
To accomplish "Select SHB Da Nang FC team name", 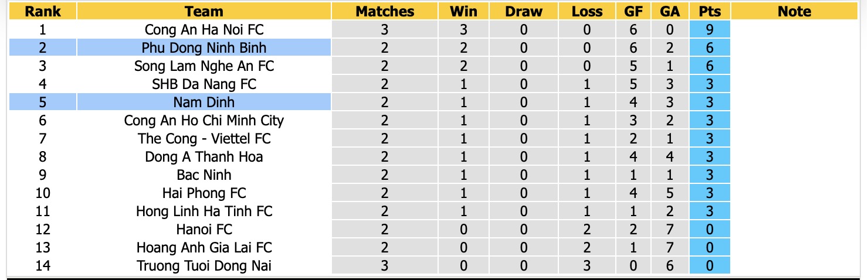I will pyautogui.click(x=204, y=84).
